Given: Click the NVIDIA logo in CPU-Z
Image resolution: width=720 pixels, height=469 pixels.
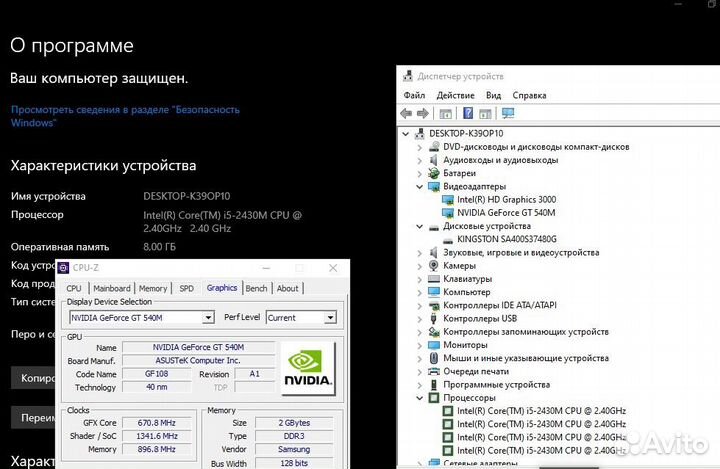Looking at the screenshot, I should (x=308, y=368).
